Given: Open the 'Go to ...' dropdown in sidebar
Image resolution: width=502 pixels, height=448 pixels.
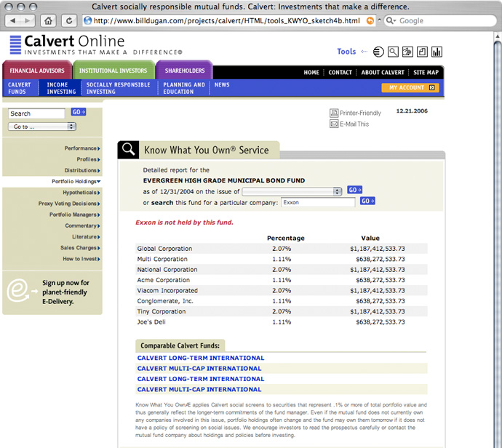Looking at the screenshot, I should pyautogui.click(x=42, y=127).
